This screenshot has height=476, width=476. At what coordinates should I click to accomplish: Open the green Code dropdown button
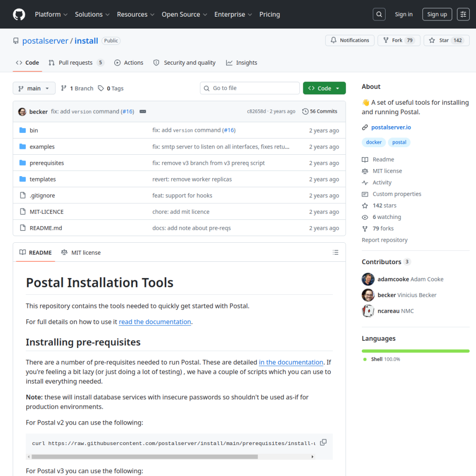(x=324, y=88)
